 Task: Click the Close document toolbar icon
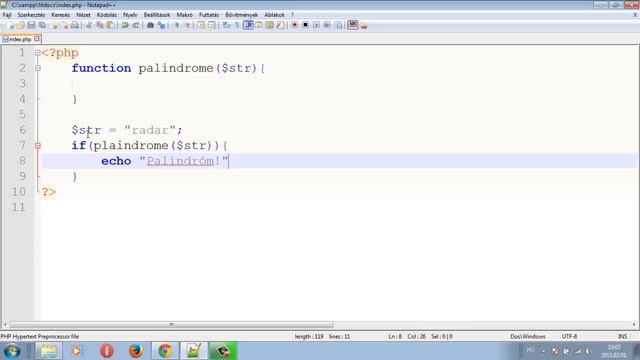pyautogui.click(x=55, y=25)
